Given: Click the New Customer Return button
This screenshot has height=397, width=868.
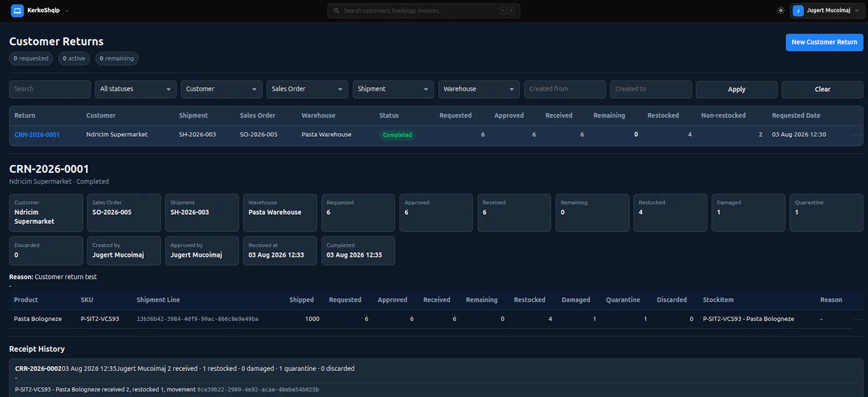Looking at the screenshot, I should 824,42.
